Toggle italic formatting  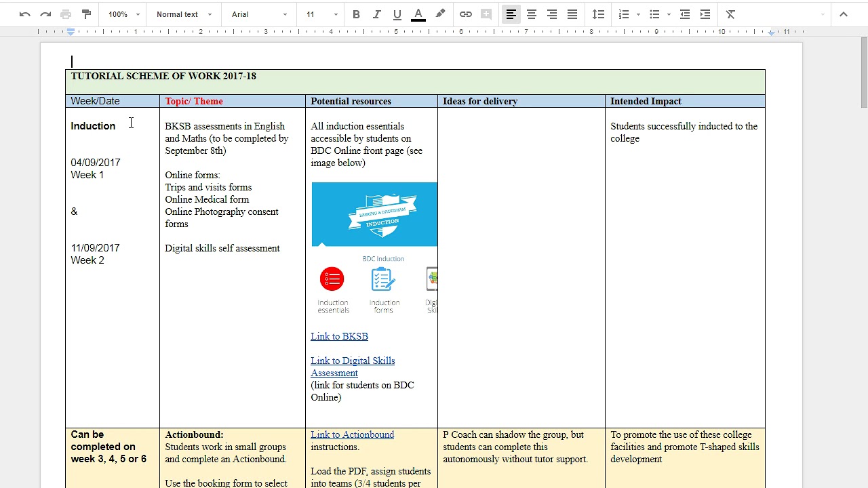click(376, 14)
